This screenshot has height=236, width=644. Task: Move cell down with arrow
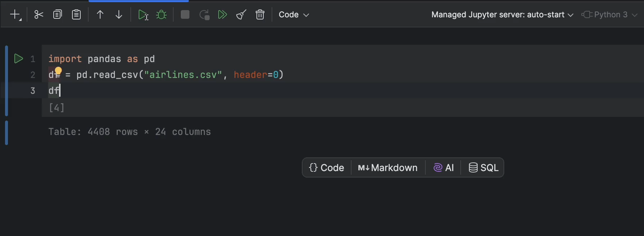point(119,15)
